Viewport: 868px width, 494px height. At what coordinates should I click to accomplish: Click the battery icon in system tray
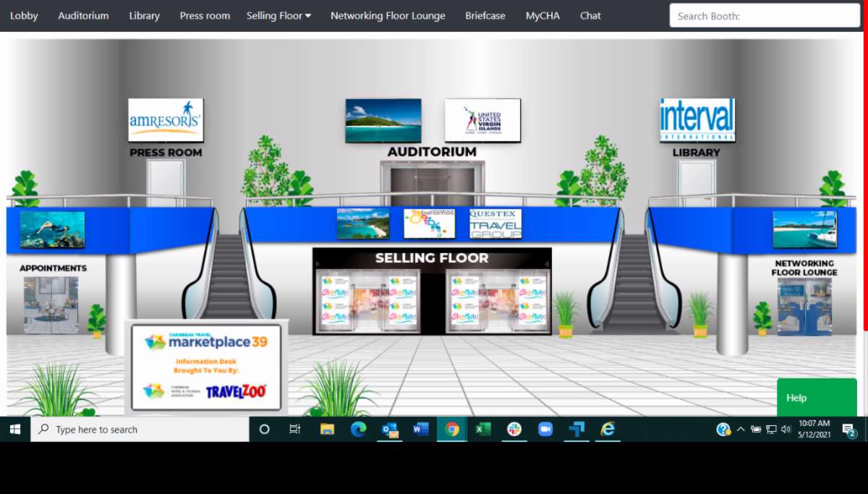tap(756, 430)
